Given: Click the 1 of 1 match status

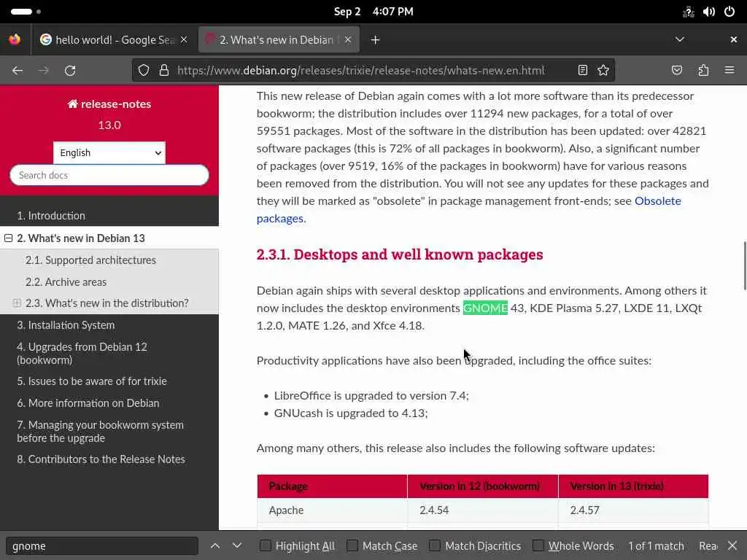Looking at the screenshot, I should click(656, 545).
